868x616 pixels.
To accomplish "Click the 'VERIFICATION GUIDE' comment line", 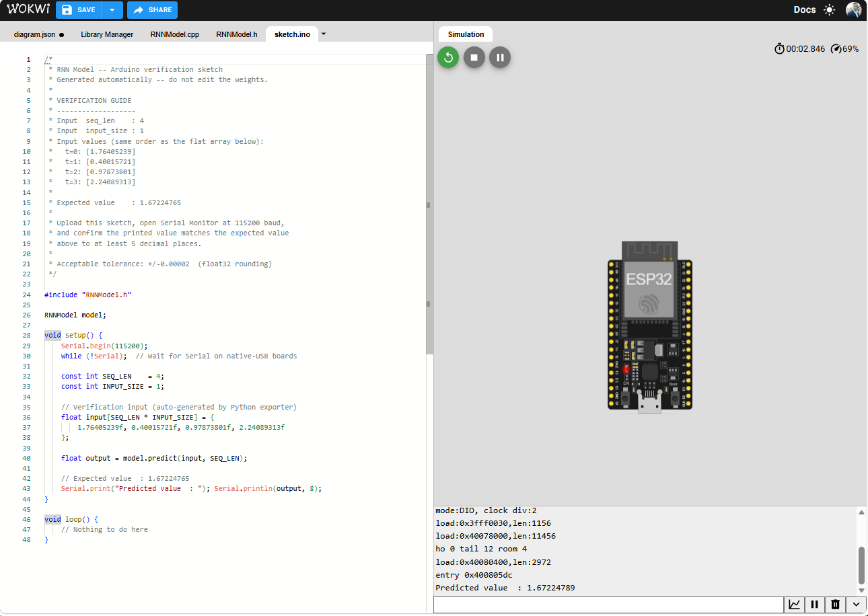I will point(90,100).
